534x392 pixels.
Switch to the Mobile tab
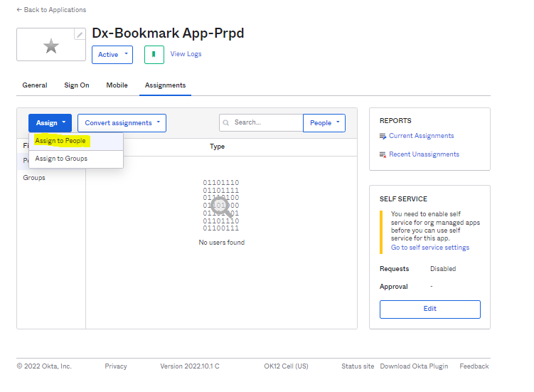pos(117,85)
